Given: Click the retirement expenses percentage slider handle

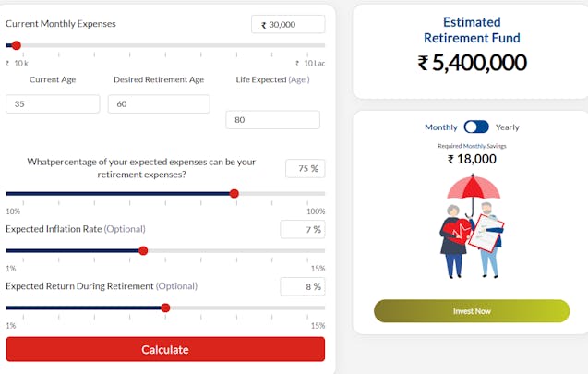Looking at the screenshot, I should [x=234, y=194].
